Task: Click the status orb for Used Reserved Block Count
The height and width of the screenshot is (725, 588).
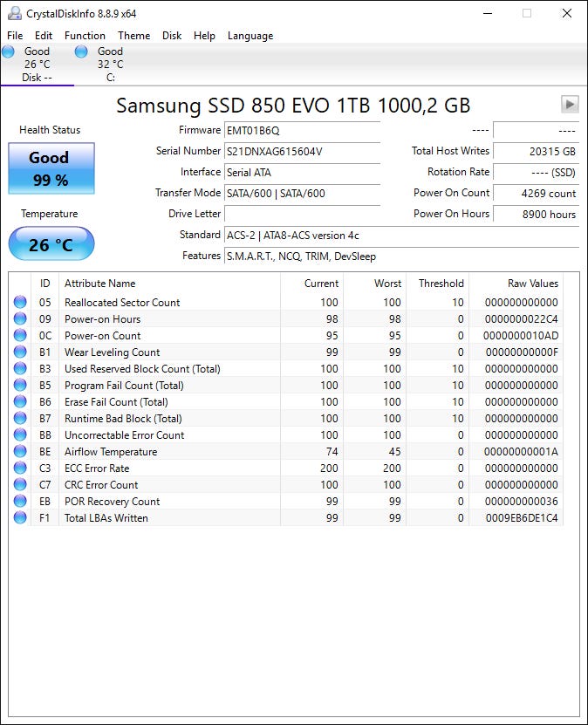Action: (20, 368)
